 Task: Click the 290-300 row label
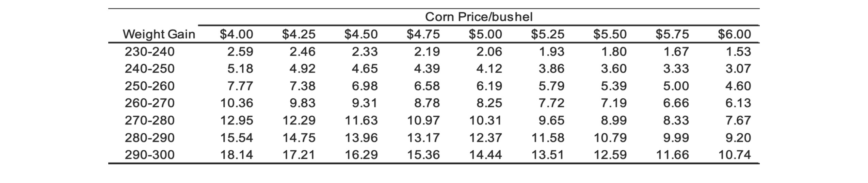tap(149, 155)
